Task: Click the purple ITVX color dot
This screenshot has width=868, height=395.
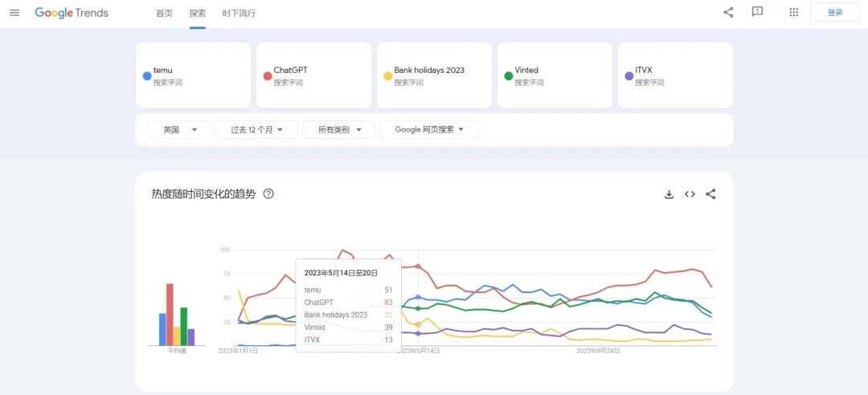Action: click(x=628, y=75)
